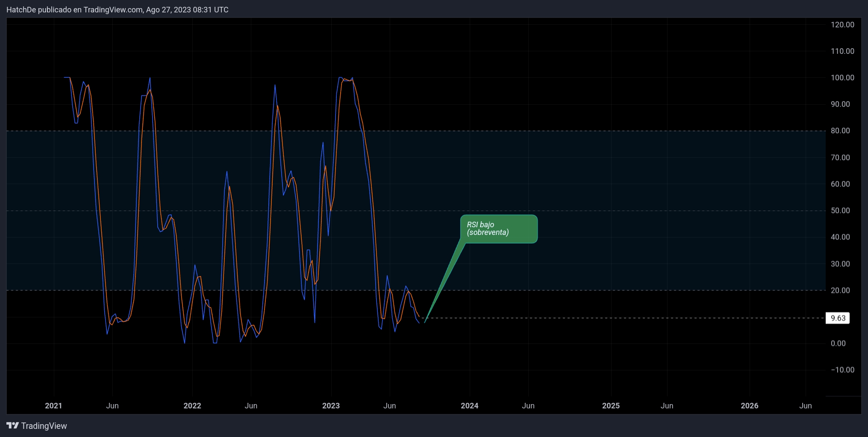Click the TradingView logo at bottom left

point(37,426)
